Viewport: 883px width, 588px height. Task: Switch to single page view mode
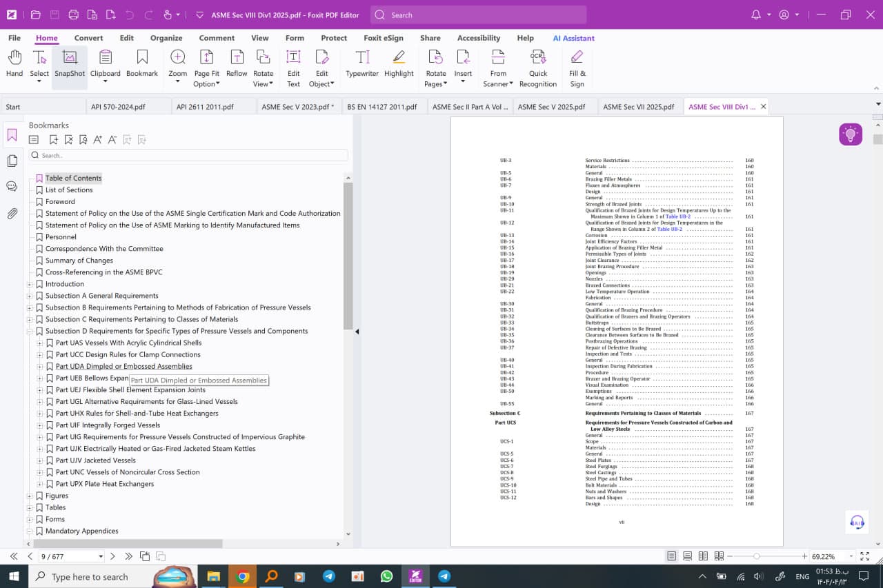672,556
